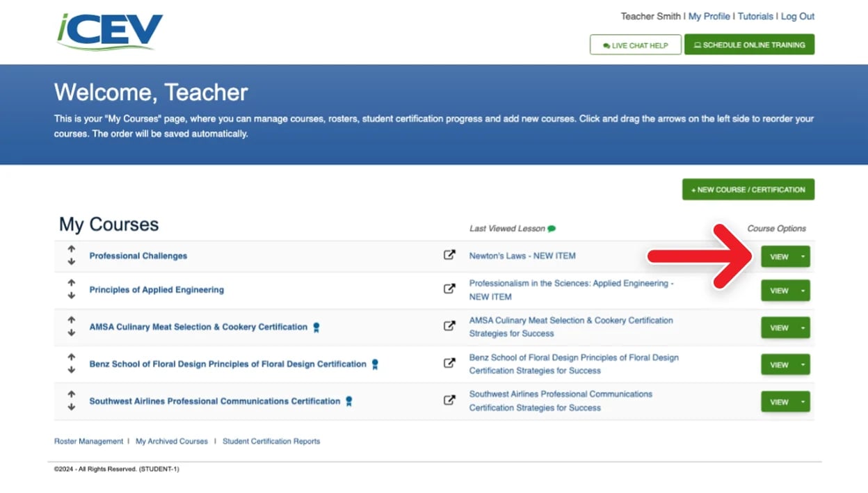Image resolution: width=868 pixels, height=493 pixels.
Task: Start Live Chat Help
Action: point(636,45)
